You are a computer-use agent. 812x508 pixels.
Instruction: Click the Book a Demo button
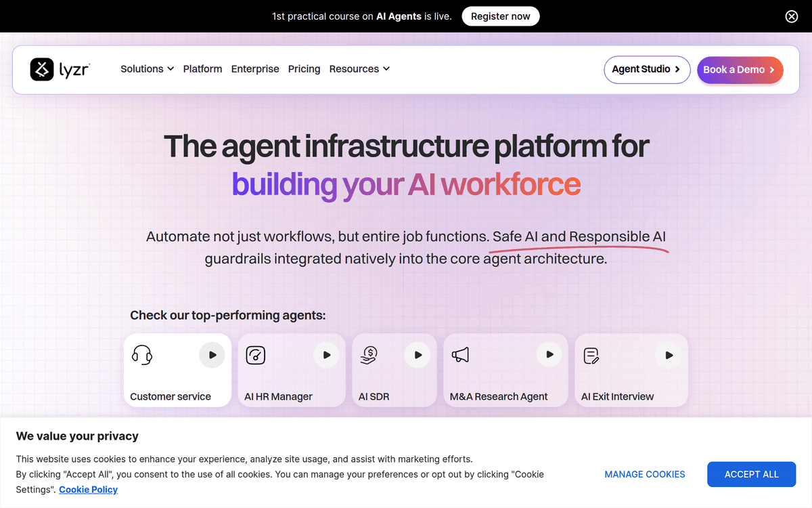pyautogui.click(x=740, y=70)
